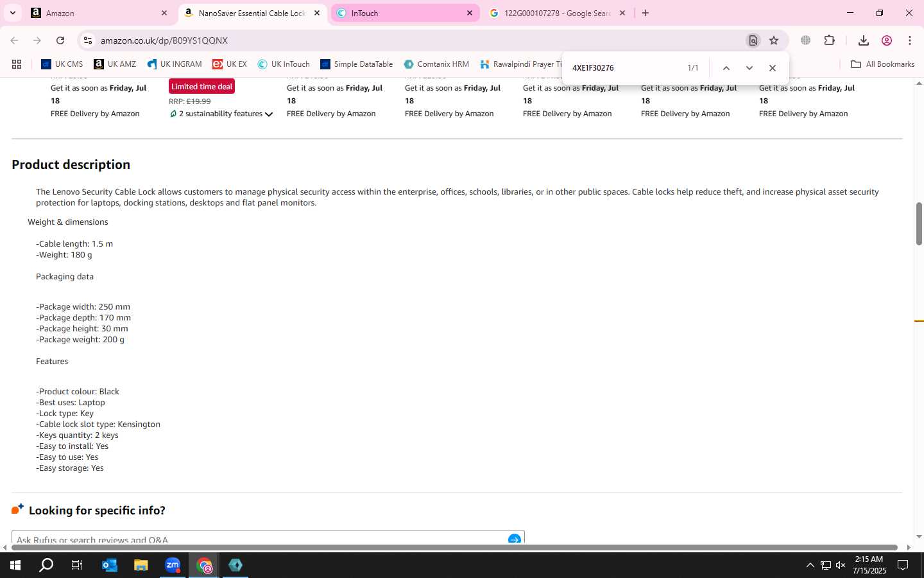
Task: Open the bookmarks apps grid icon
Action: tap(17, 64)
